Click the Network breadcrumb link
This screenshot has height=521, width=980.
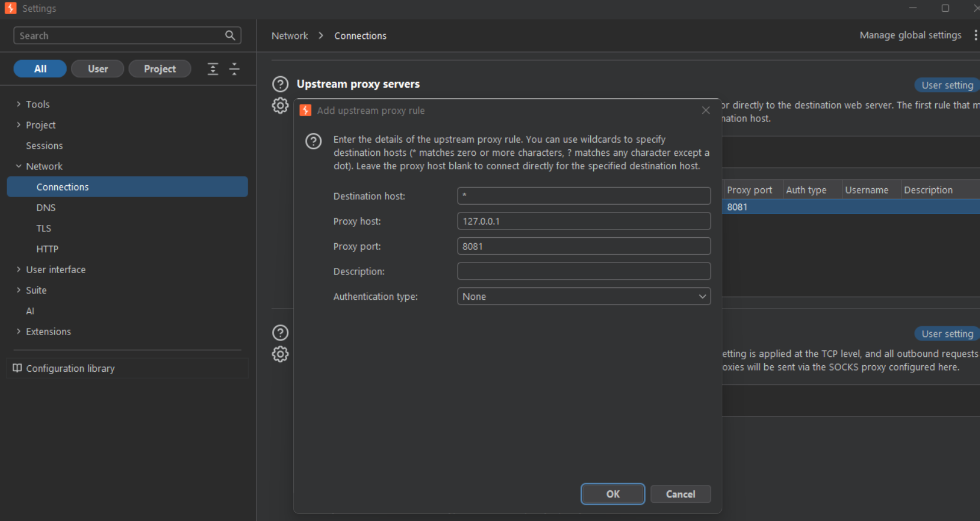(290, 35)
